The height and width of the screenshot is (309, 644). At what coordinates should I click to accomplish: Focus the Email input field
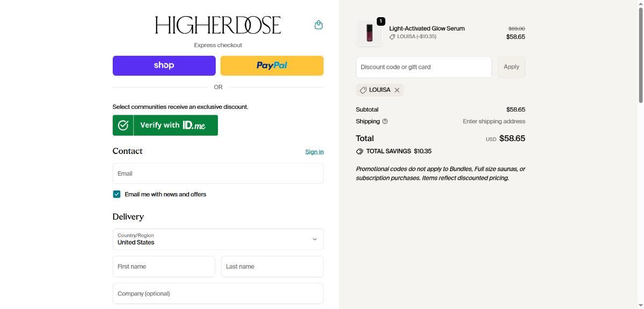tap(218, 174)
